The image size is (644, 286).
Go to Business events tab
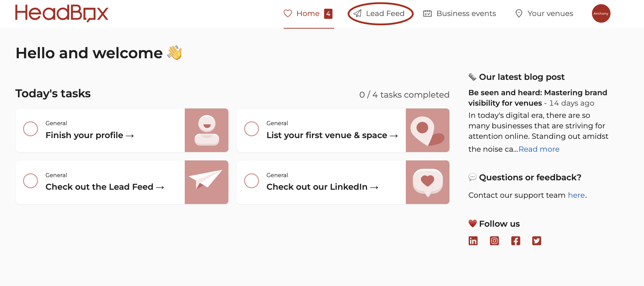coord(459,14)
